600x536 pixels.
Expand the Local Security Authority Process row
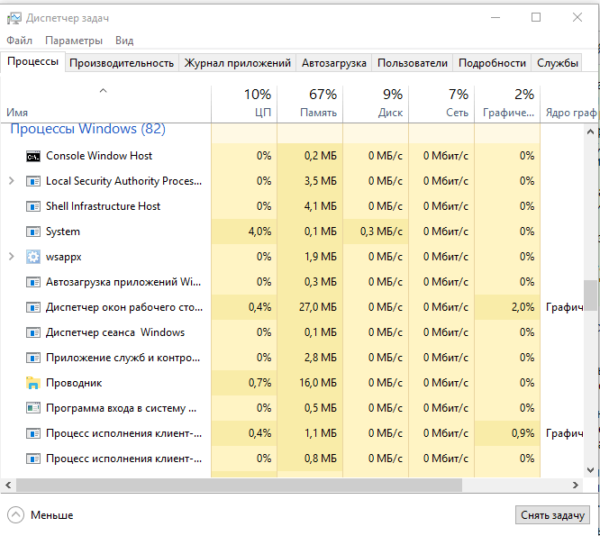(x=11, y=181)
